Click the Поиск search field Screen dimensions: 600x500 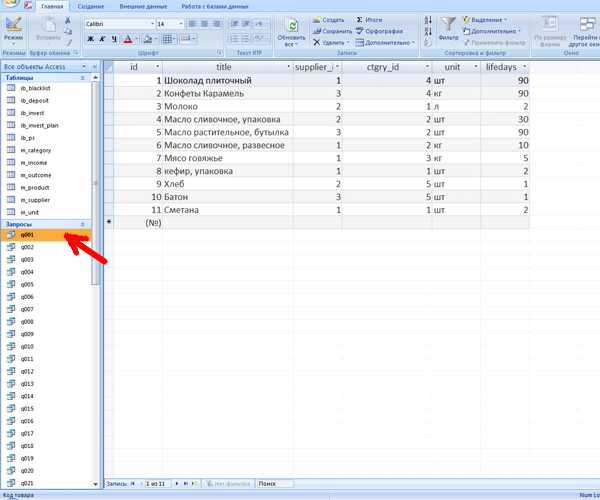[278, 483]
